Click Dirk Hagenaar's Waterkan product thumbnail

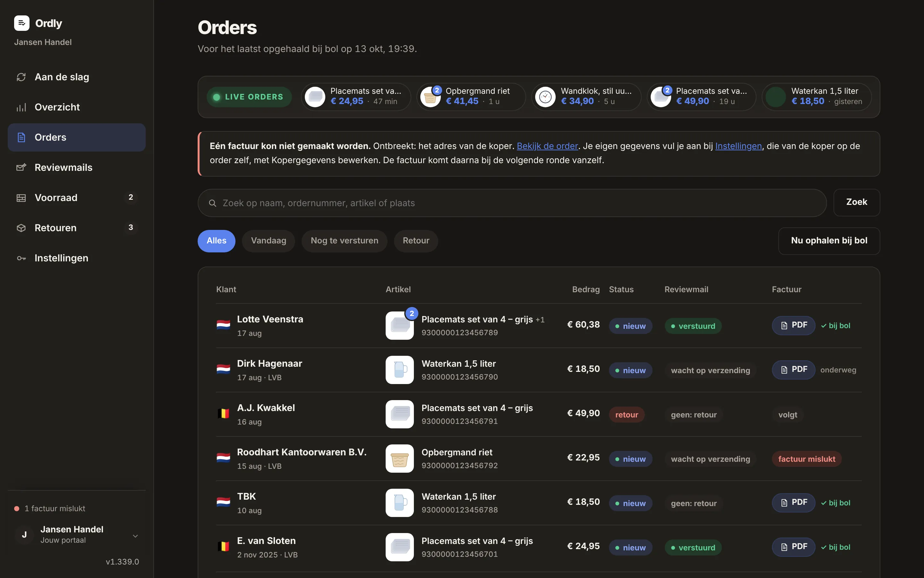pyautogui.click(x=399, y=370)
